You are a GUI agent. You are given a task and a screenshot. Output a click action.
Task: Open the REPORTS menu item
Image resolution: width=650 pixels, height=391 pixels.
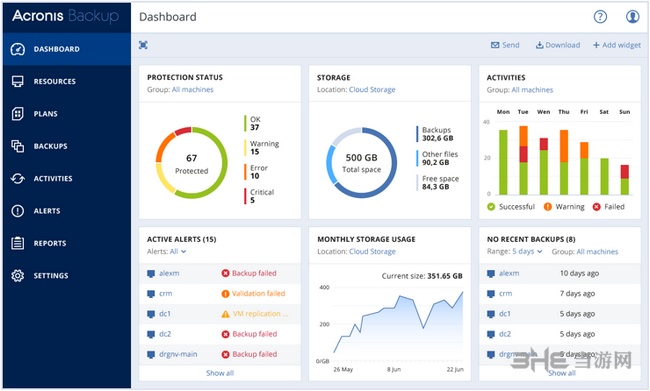(x=67, y=243)
